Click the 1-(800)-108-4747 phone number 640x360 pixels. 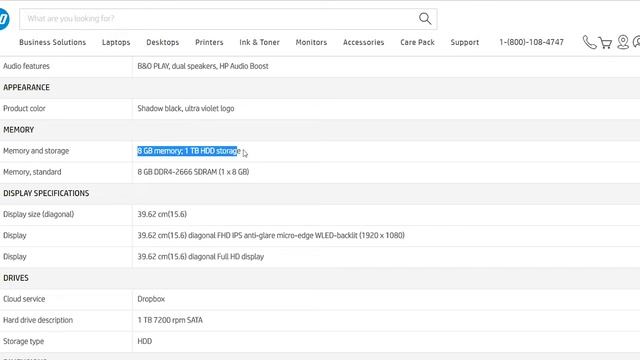pos(531,42)
